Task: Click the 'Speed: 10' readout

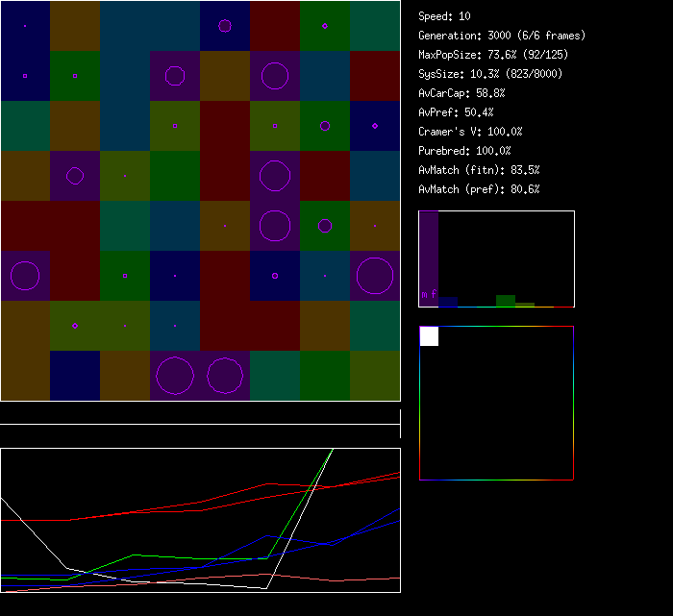Action: [444, 16]
